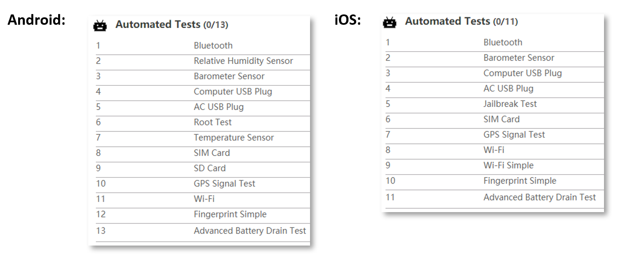The width and height of the screenshot is (644, 267).
Task: Select Android Barometer Sensor test
Action: 203,76
